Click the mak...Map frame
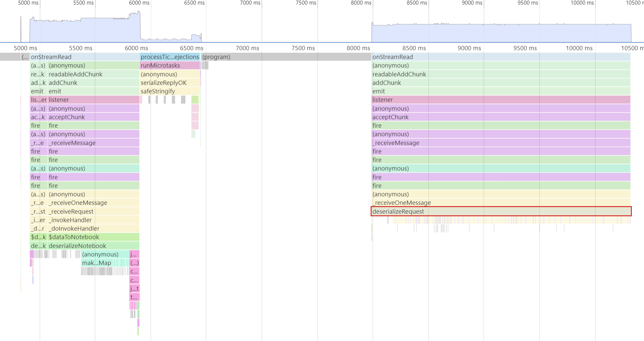644x341 pixels. pos(97,263)
